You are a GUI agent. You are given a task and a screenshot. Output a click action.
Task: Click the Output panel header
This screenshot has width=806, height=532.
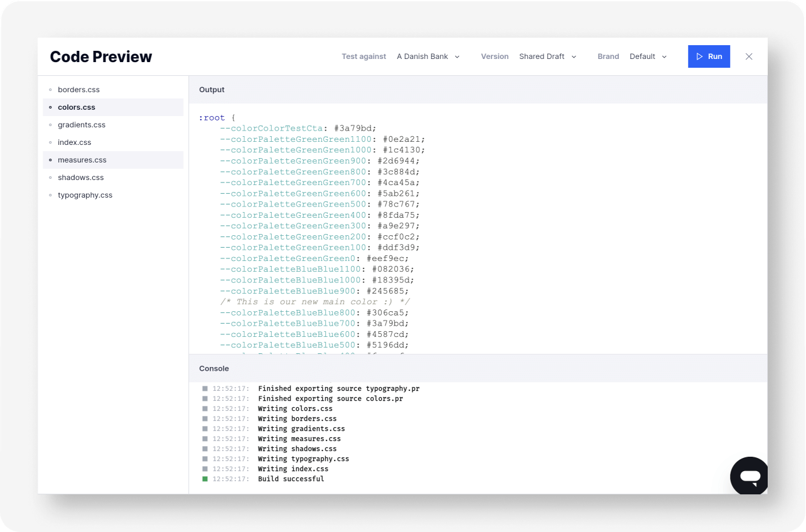pos(478,90)
